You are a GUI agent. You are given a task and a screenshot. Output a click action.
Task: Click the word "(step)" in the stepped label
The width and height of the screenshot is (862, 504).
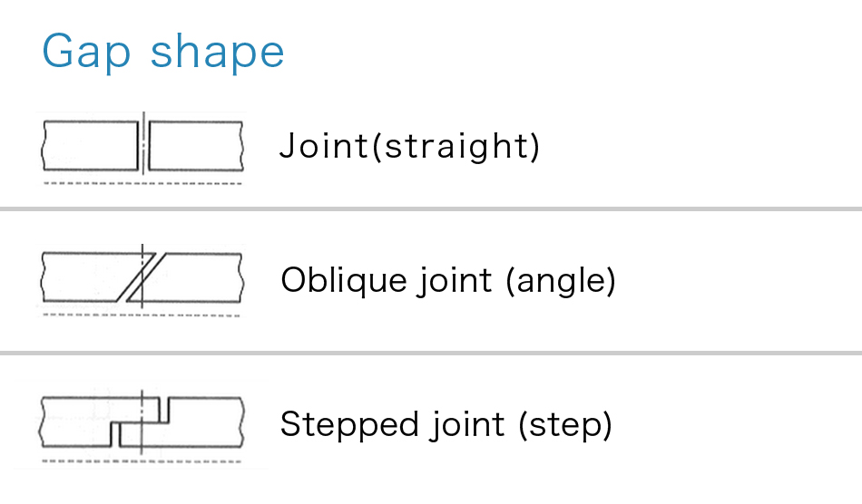pos(565,425)
